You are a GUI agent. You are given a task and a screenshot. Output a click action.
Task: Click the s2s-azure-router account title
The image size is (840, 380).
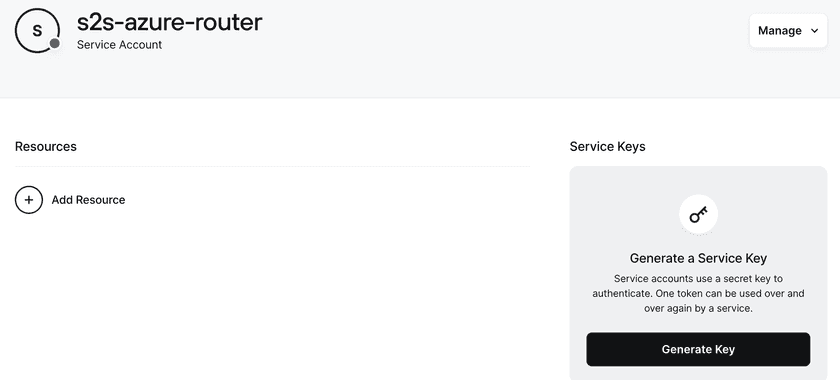[169, 22]
